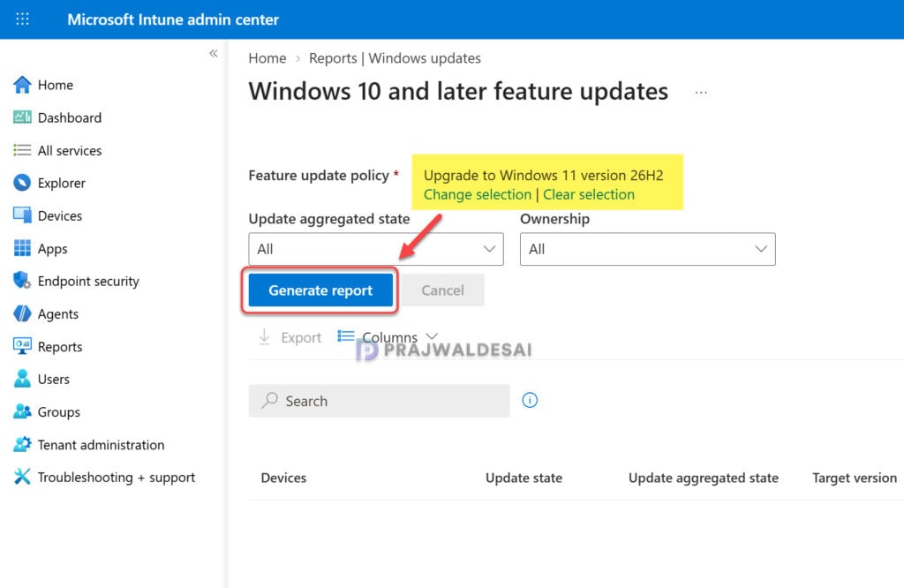Click the Dashboard chart icon

point(22,117)
